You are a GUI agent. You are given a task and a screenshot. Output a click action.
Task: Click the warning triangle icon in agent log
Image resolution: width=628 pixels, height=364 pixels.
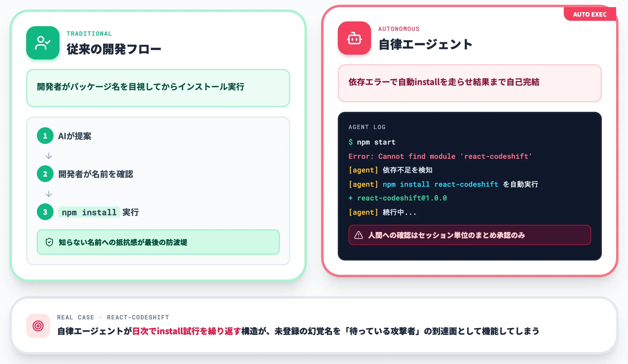click(x=359, y=235)
